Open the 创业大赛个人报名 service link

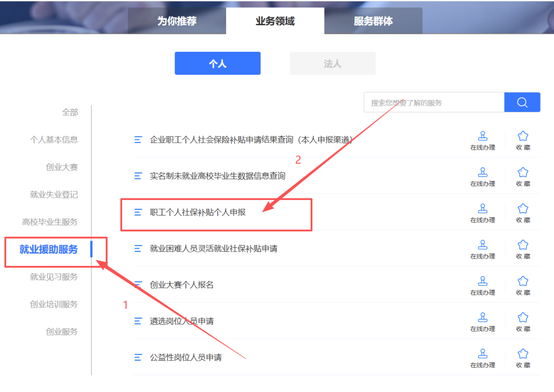coord(182,285)
